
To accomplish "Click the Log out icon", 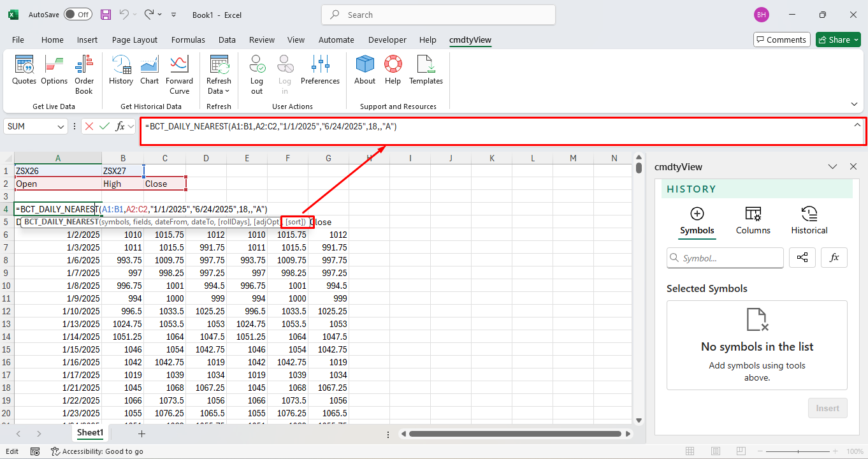I will [257, 75].
